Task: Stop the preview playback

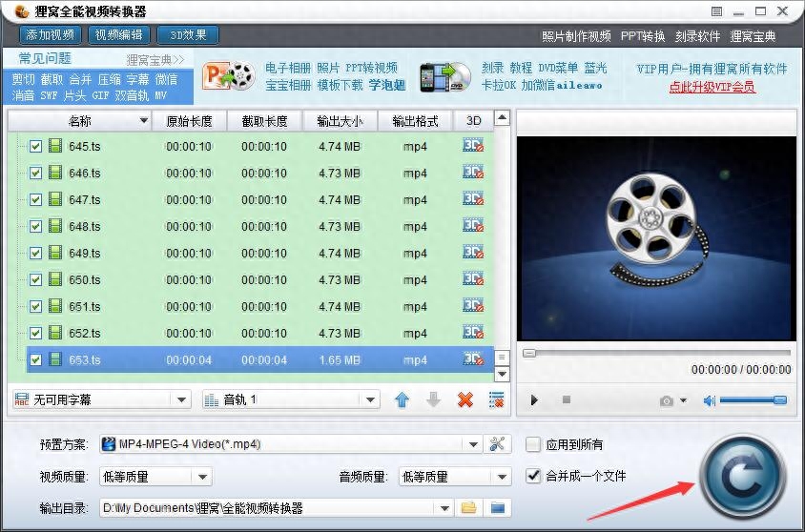Action: [x=567, y=399]
